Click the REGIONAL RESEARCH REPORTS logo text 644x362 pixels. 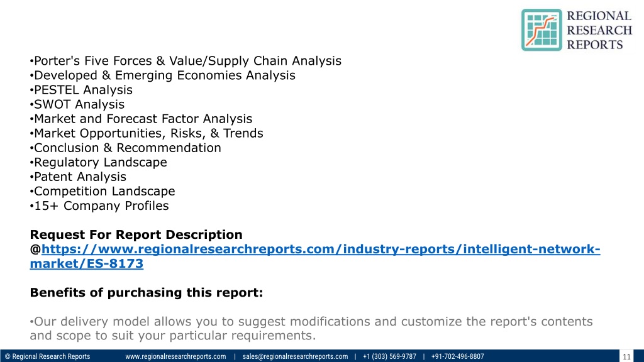pos(599,30)
